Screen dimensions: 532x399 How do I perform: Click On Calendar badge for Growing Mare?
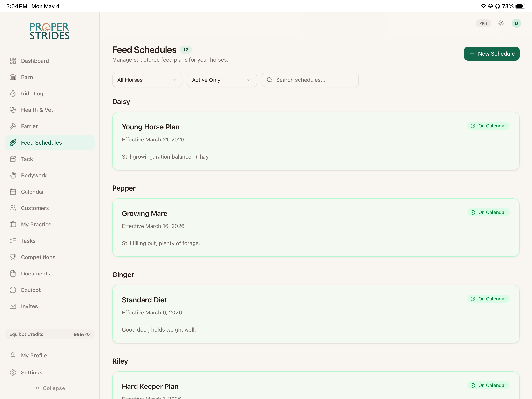pyautogui.click(x=488, y=212)
